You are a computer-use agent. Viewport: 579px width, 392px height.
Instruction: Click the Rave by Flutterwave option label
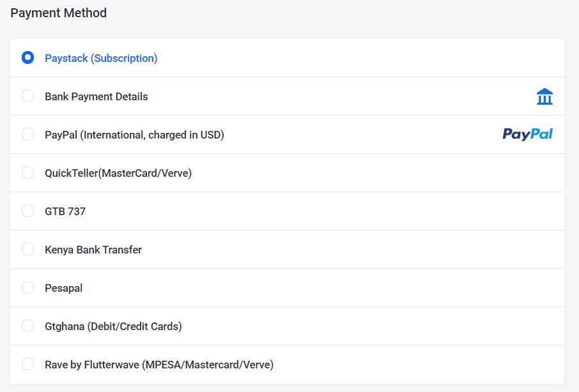tap(159, 365)
